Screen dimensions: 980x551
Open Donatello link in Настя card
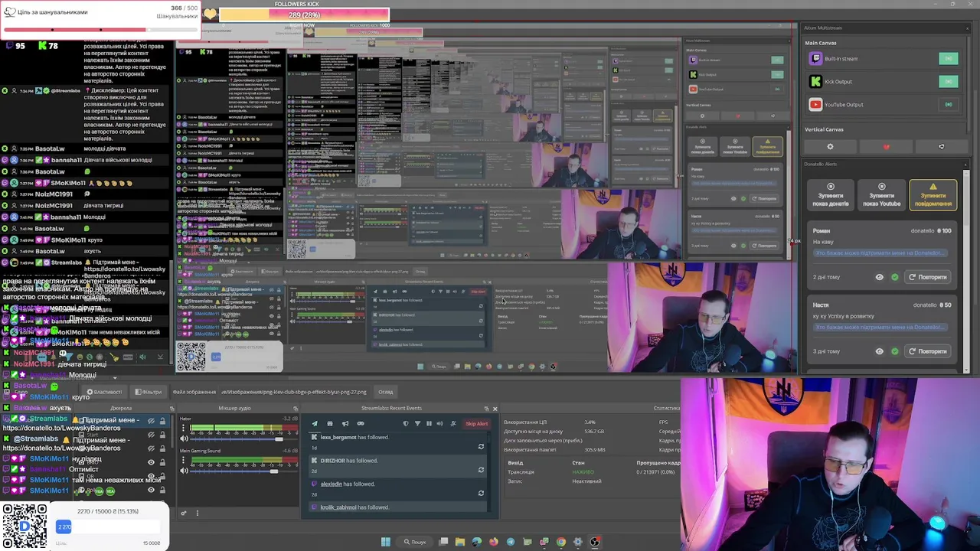[880, 328]
